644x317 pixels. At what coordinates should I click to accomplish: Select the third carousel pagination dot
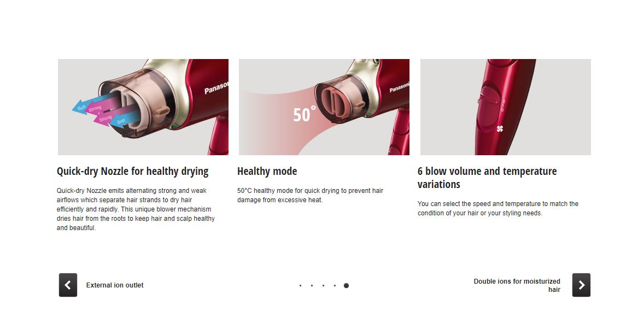(323, 285)
